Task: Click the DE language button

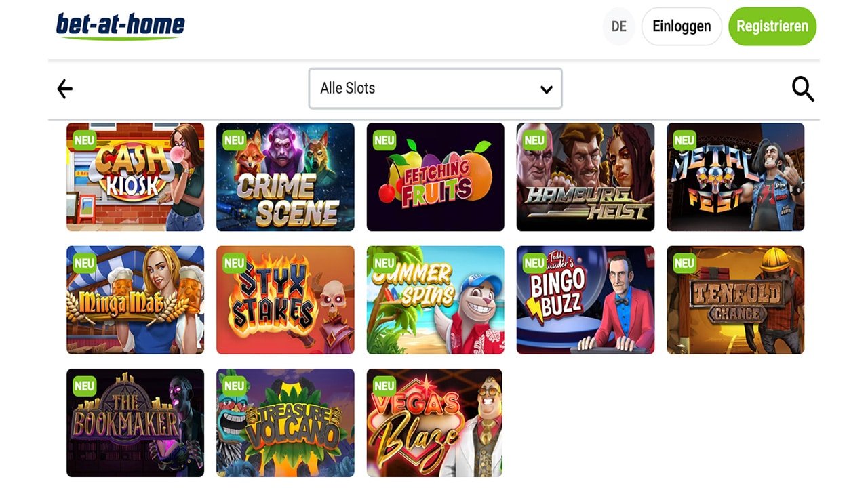Action: click(618, 26)
